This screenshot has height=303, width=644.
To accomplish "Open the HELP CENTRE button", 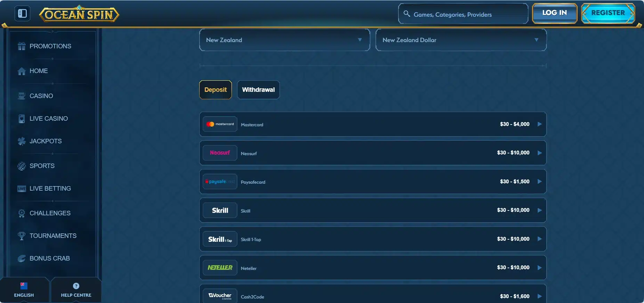I will 76,290.
